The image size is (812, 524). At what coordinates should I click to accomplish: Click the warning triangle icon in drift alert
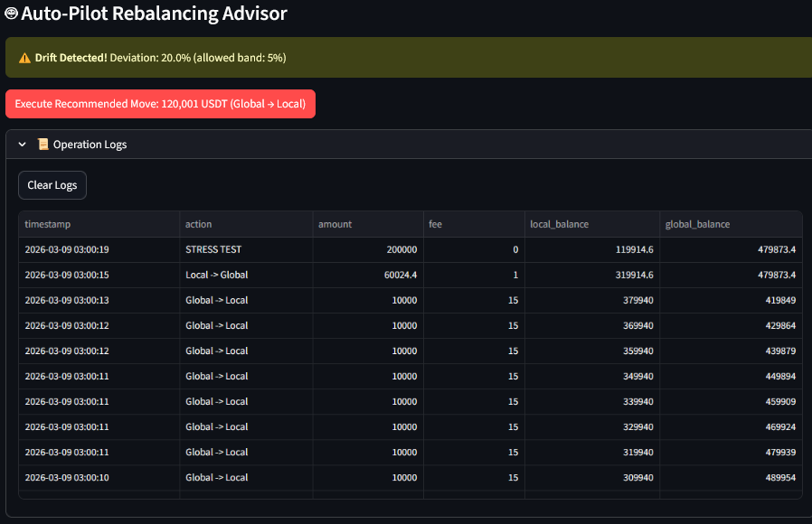click(x=24, y=58)
